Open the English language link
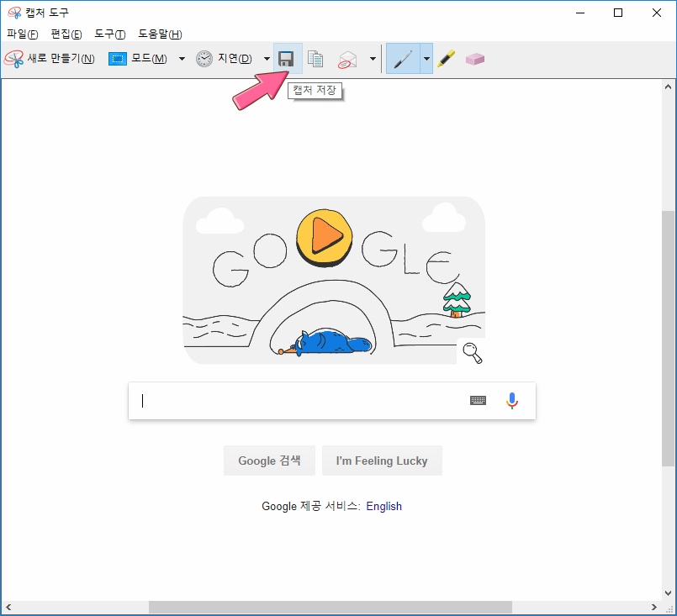Viewport: 677px width, 616px height. tap(383, 506)
